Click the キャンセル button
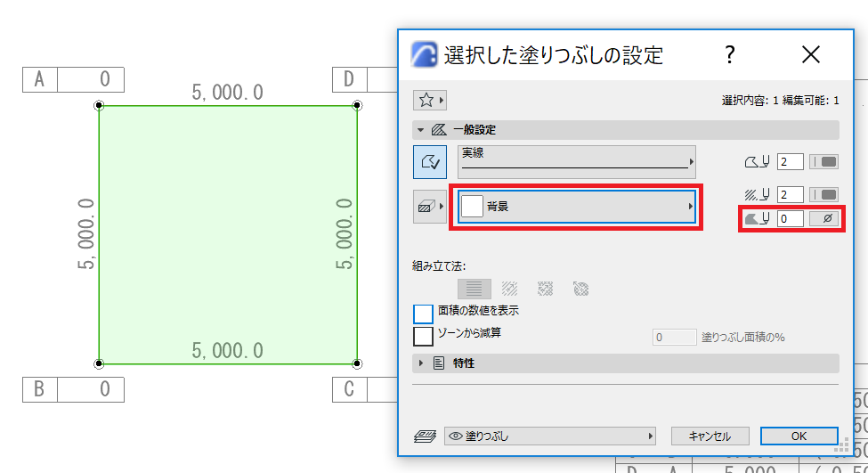Viewport: 868px width, 473px height. pyautogui.click(x=710, y=436)
